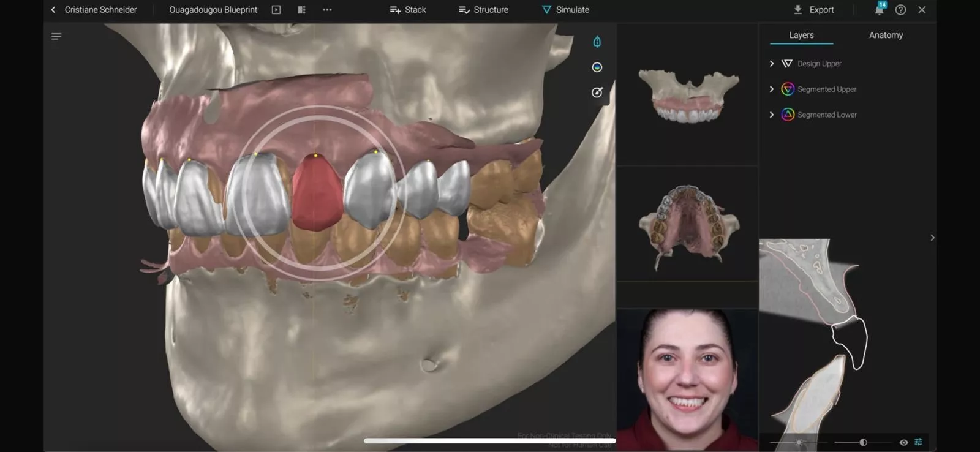Open the notifications bell

point(879,10)
